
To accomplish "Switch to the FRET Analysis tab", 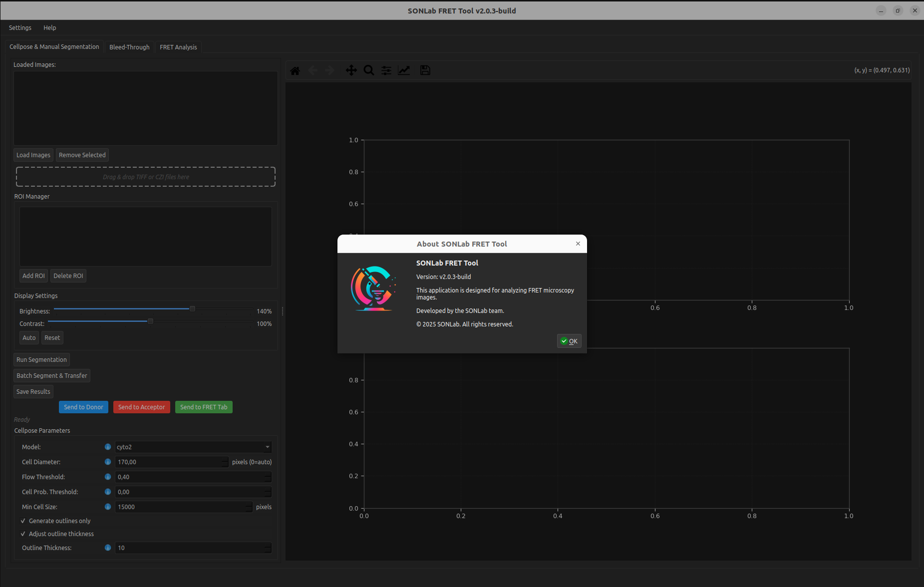I will pyautogui.click(x=178, y=47).
